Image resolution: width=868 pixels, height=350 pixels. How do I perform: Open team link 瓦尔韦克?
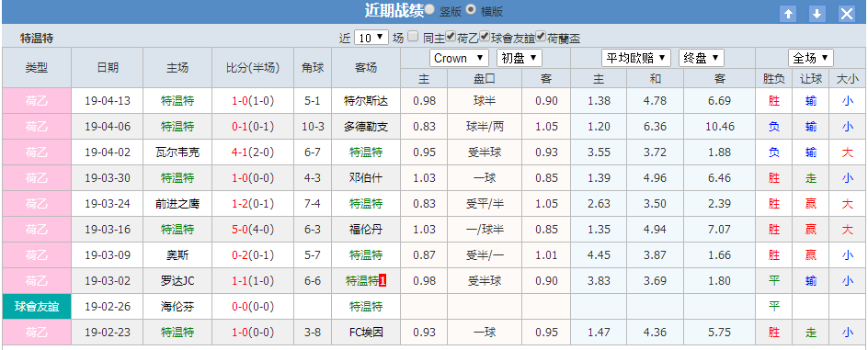pyautogui.click(x=177, y=152)
